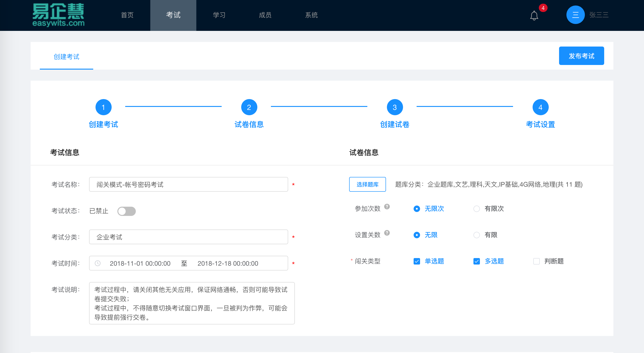Screen dimensions: 644x353
Task: Click the red notification badge showing 4
Action: (x=543, y=8)
